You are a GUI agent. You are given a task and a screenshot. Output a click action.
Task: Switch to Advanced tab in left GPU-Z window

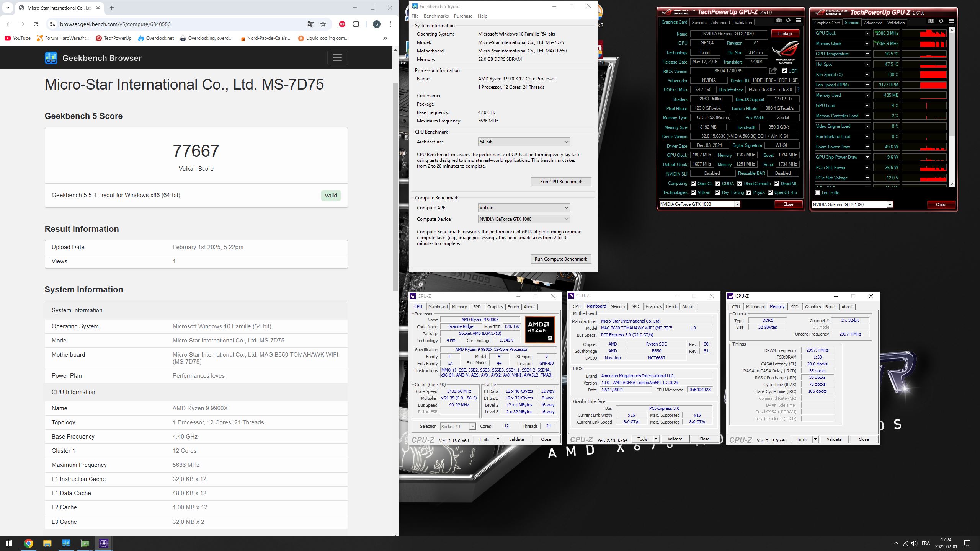(x=720, y=23)
